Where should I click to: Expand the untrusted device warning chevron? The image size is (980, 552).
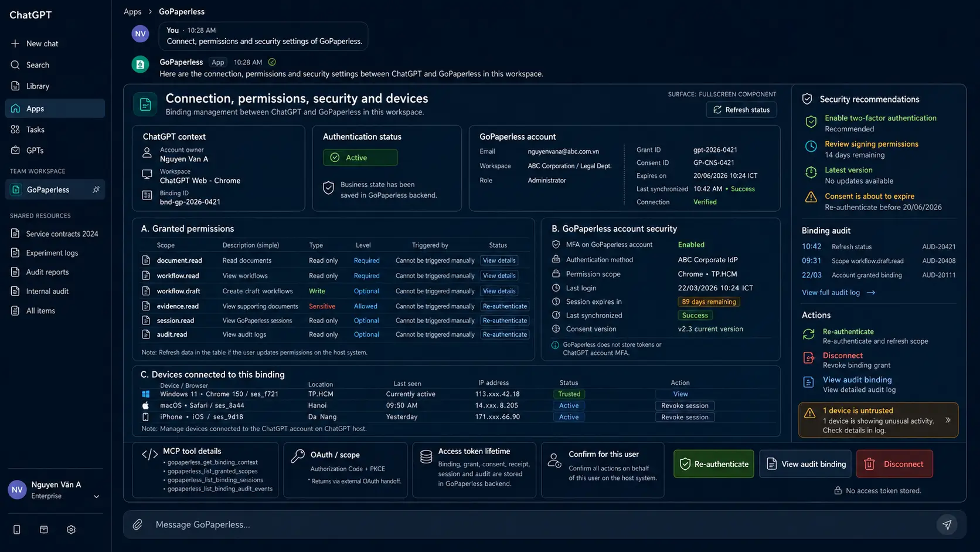[x=948, y=420]
